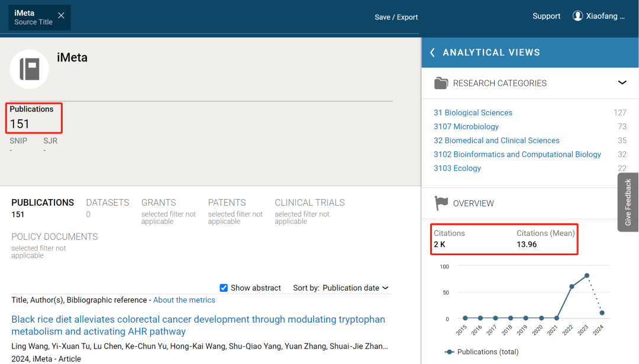The image size is (639, 364).
Task: Click the 2024 data point on chart
Action: [x=602, y=313]
